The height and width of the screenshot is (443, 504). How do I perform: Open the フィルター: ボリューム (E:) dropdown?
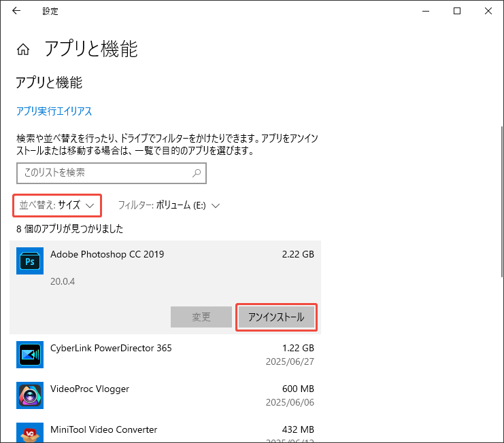click(169, 205)
